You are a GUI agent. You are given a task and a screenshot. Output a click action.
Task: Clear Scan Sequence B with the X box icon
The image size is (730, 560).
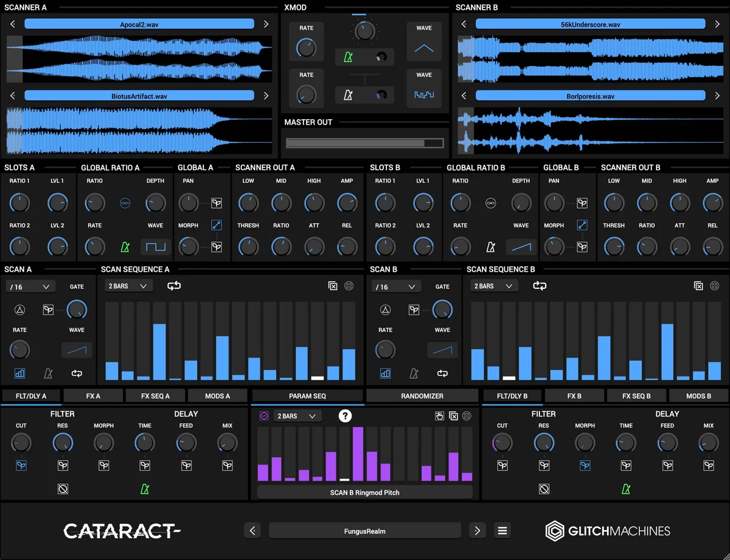pos(698,286)
